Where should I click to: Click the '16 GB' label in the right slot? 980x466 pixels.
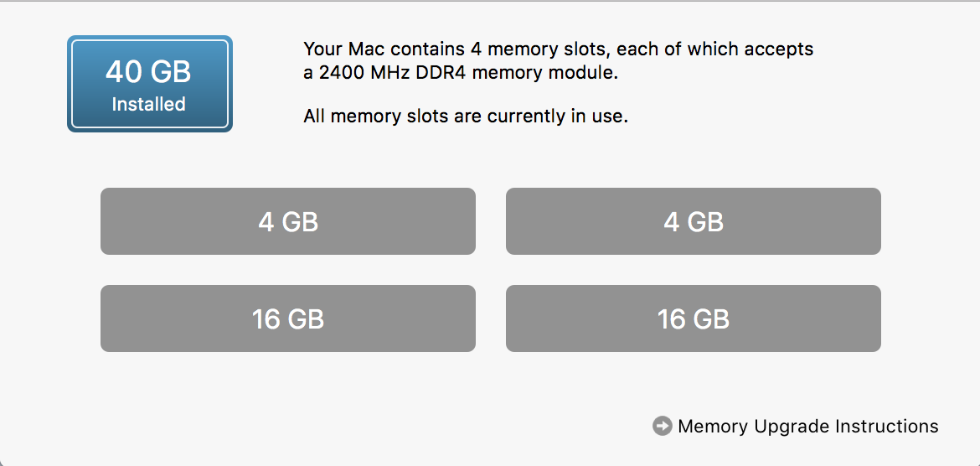694,319
